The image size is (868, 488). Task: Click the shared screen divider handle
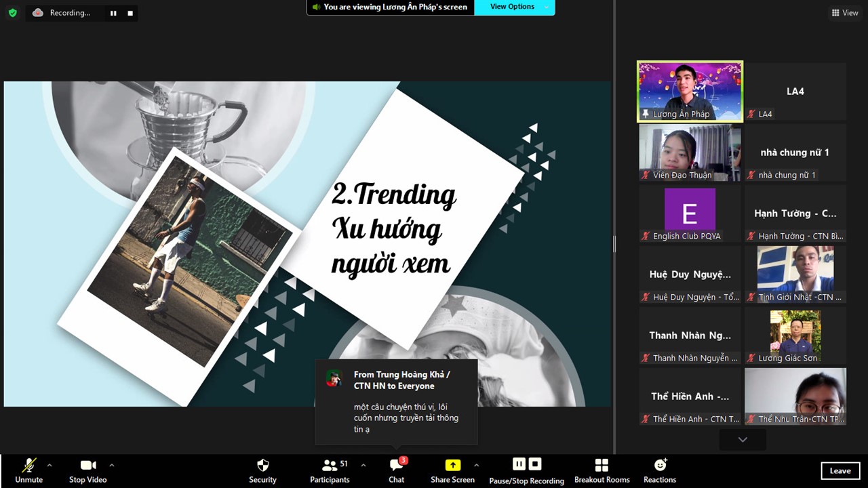click(x=614, y=244)
